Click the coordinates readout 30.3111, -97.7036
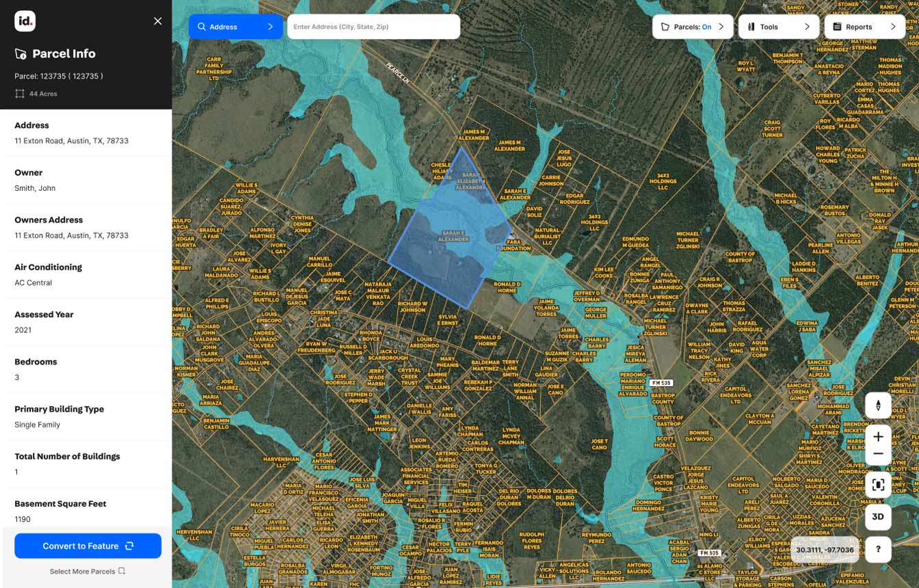Image resolution: width=919 pixels, height=588 pixels. click(825, 550)
